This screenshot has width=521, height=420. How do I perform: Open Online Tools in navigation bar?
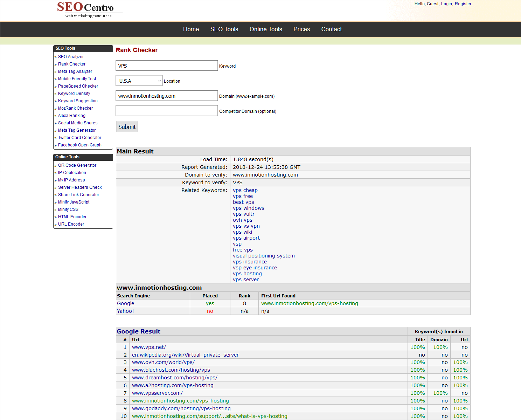tap(266, 29)
